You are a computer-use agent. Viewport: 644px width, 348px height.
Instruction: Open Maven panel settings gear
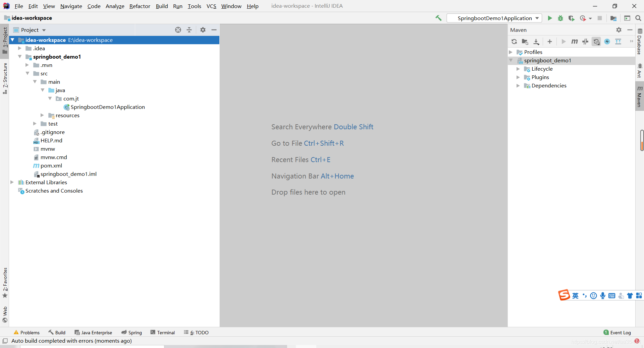(619, 30)
